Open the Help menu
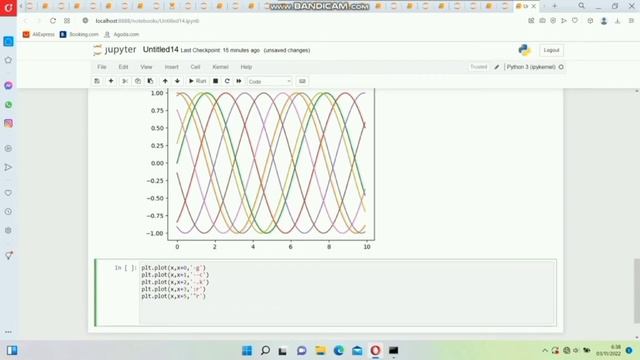This screenshot has width=640, height=360. pos(246,67)
